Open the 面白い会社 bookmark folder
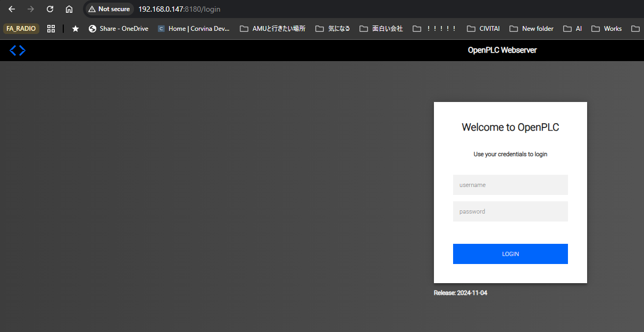 381,29
